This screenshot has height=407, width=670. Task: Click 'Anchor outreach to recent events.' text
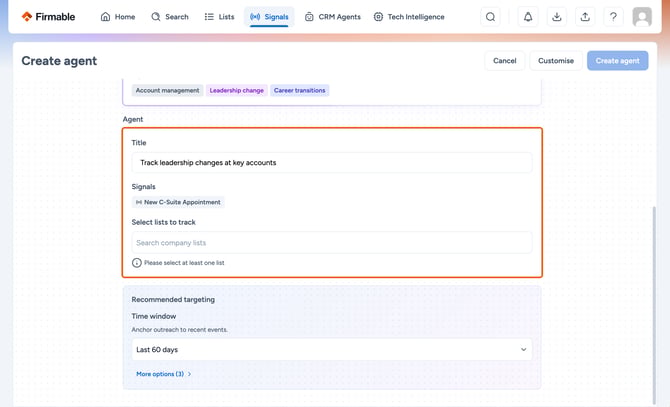point(179,330)
